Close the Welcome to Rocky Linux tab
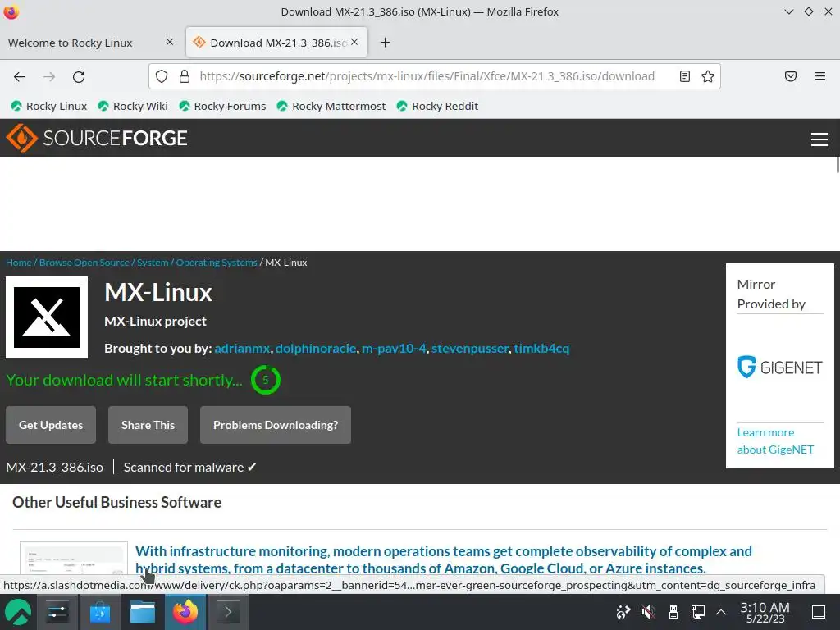Viewport: 840px width, 630px height. click(170, 42)
